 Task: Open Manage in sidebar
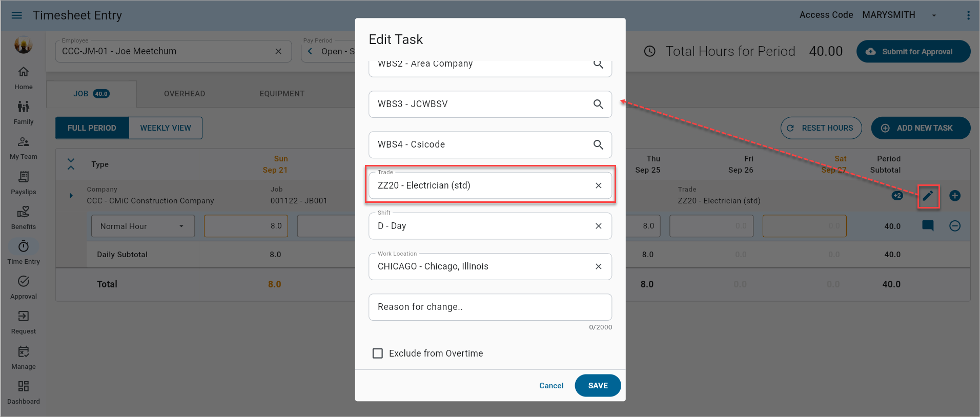pyautogui.click(x=23, y=358)
